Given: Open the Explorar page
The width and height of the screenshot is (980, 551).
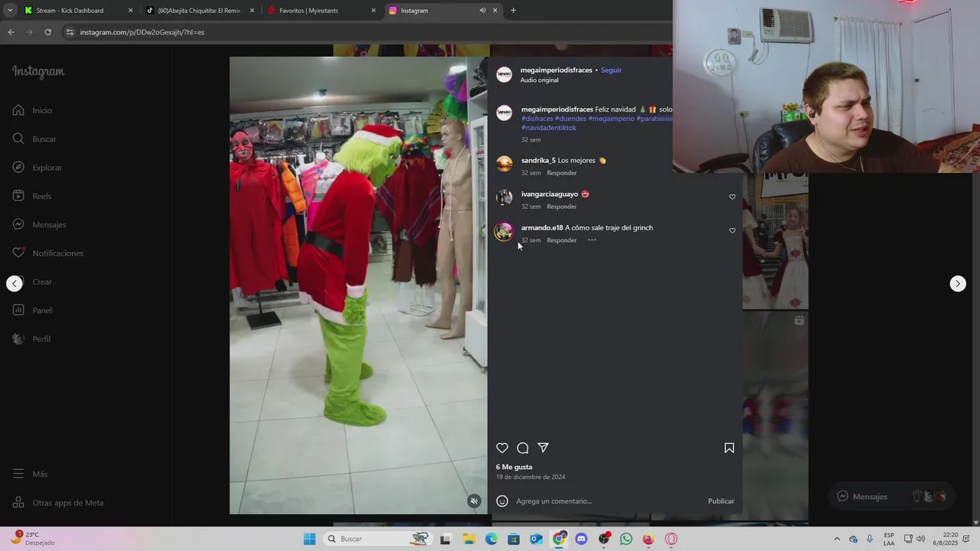Looking at the screenshot, I should [37, 168].
